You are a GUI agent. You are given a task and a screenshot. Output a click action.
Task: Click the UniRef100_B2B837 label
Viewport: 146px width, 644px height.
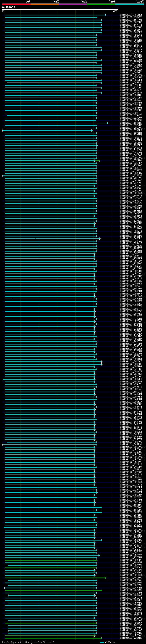pyautogui.click(x=131, y=175)
